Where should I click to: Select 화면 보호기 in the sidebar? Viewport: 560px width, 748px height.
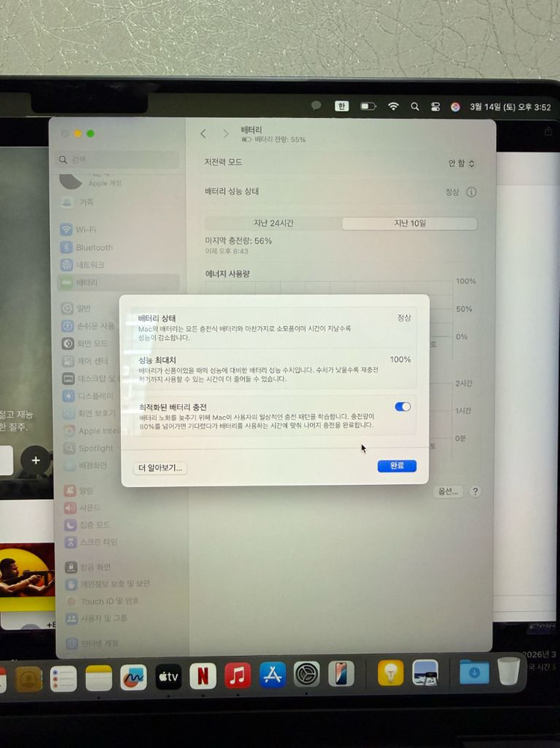point(90,413)
